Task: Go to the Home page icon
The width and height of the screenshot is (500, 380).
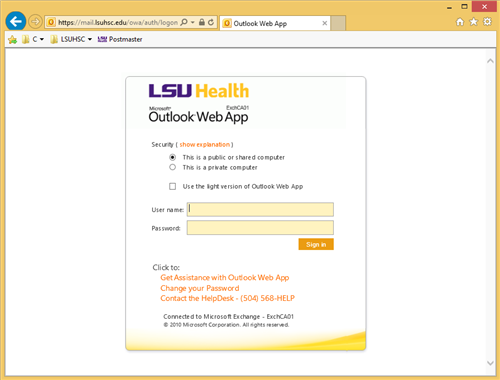Action: 460,22
